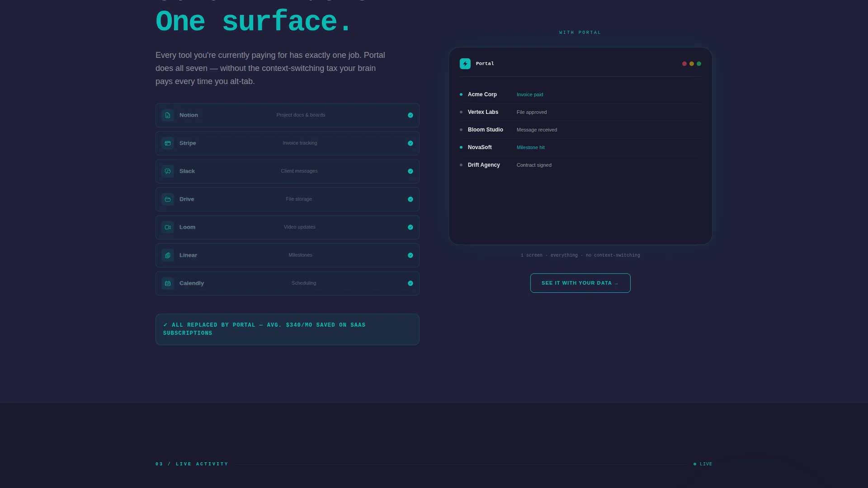Select the Vertex Labs client name
The height and width of the screenshot is (488, 868).
tap(483, 112)
